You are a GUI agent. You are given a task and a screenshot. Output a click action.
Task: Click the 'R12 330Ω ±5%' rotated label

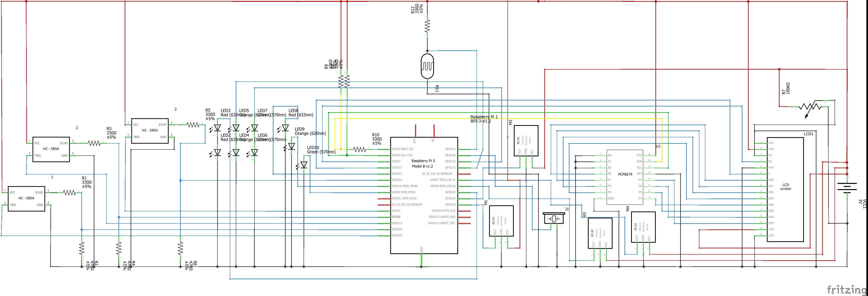[x=417, y=9]
